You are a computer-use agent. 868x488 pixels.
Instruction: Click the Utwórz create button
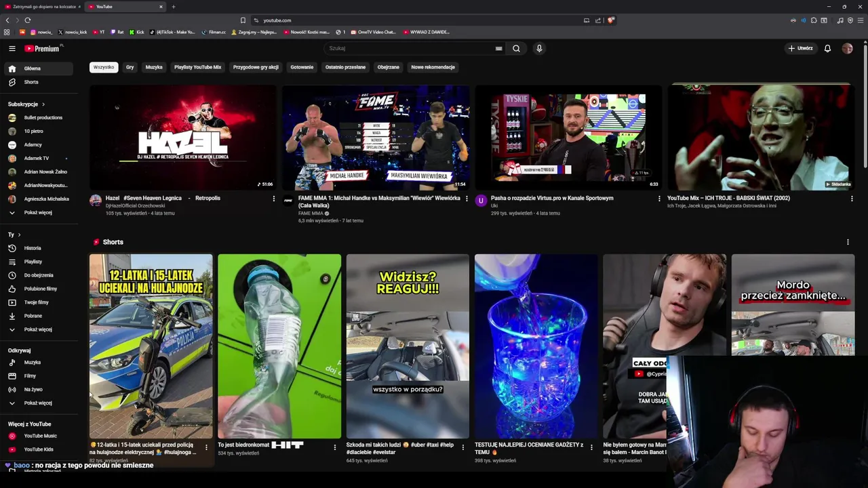800,48
